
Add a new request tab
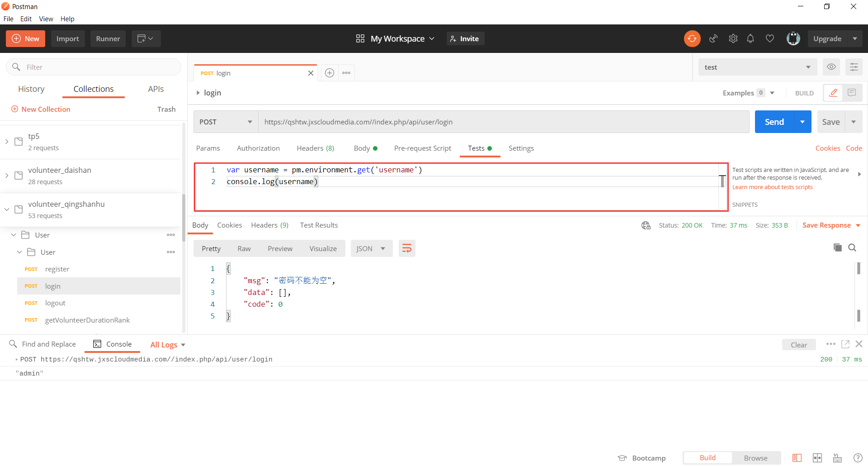pos(330,73)
